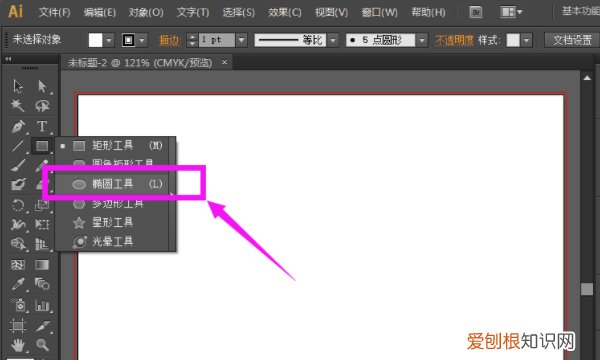
Task: Select the Scale tool
Action: pos(41,205)
